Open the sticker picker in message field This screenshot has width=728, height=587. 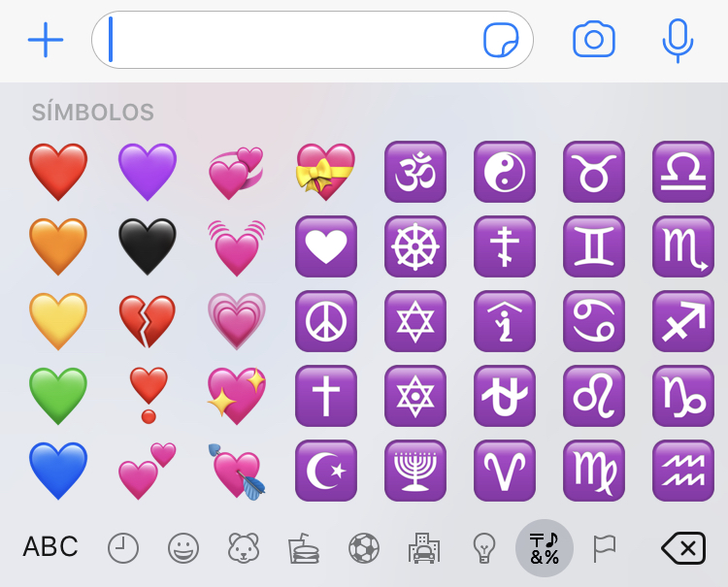tap(501, 41)
